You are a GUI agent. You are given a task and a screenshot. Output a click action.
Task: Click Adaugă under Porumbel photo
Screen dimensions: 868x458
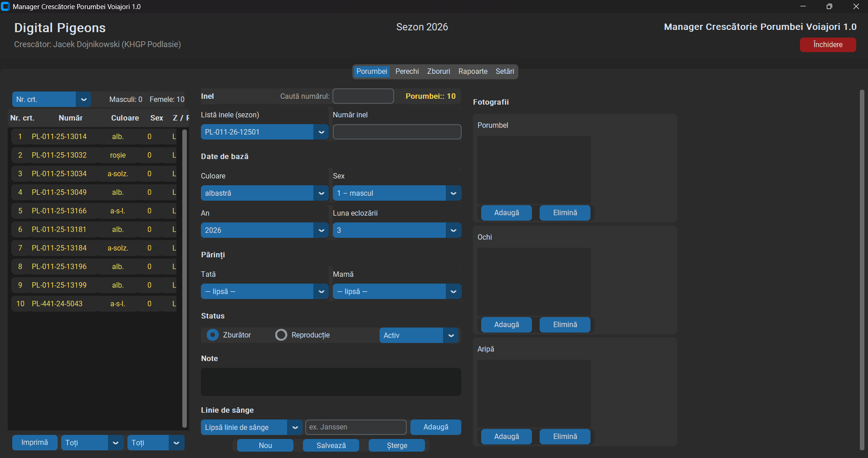point(507,212)
